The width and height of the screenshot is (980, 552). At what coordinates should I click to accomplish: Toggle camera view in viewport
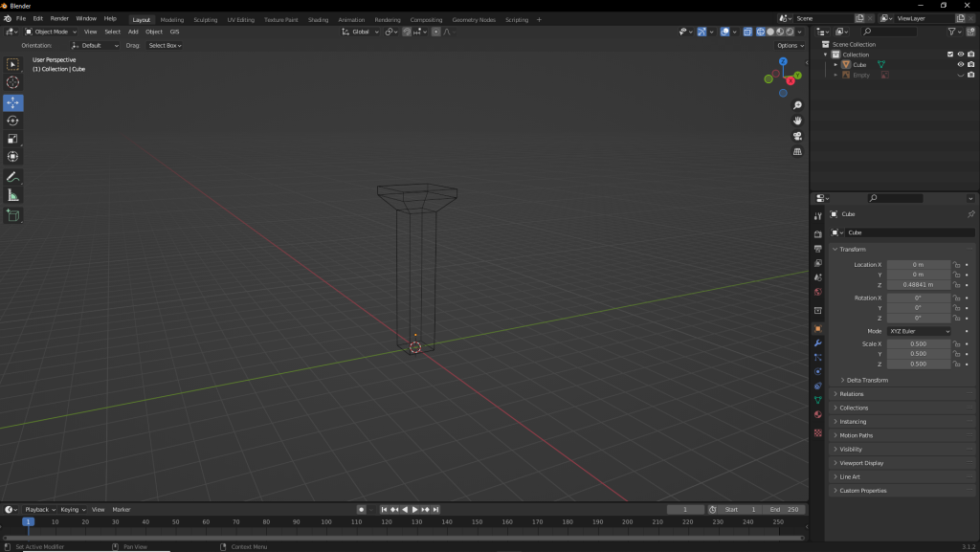pyautogui.click(x=797, y=136)
